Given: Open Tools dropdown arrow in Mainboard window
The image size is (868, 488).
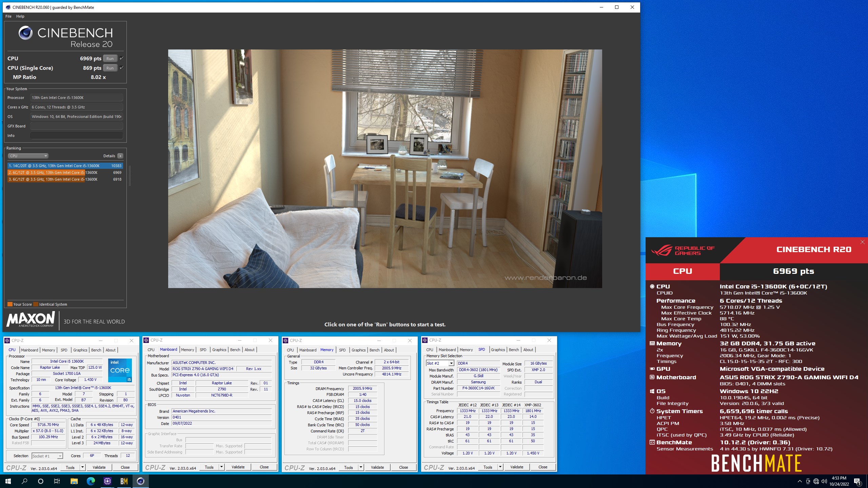Looking at the screenshot, I should (221, 467).
